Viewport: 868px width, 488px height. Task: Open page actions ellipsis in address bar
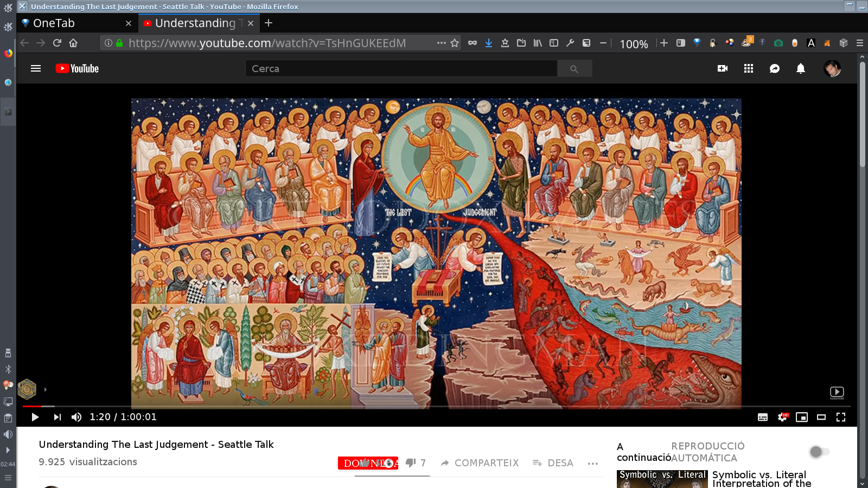pos(442,43)
